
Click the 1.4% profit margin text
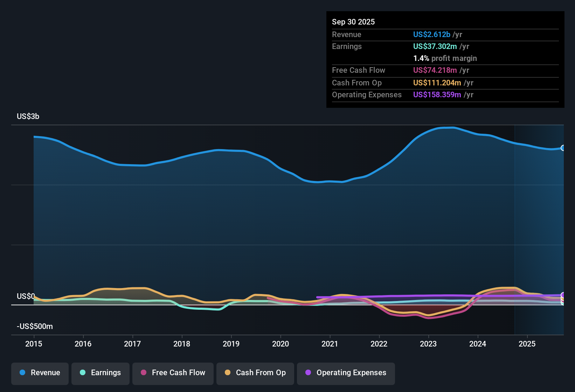pyautogui.click(x=445, y=58)
